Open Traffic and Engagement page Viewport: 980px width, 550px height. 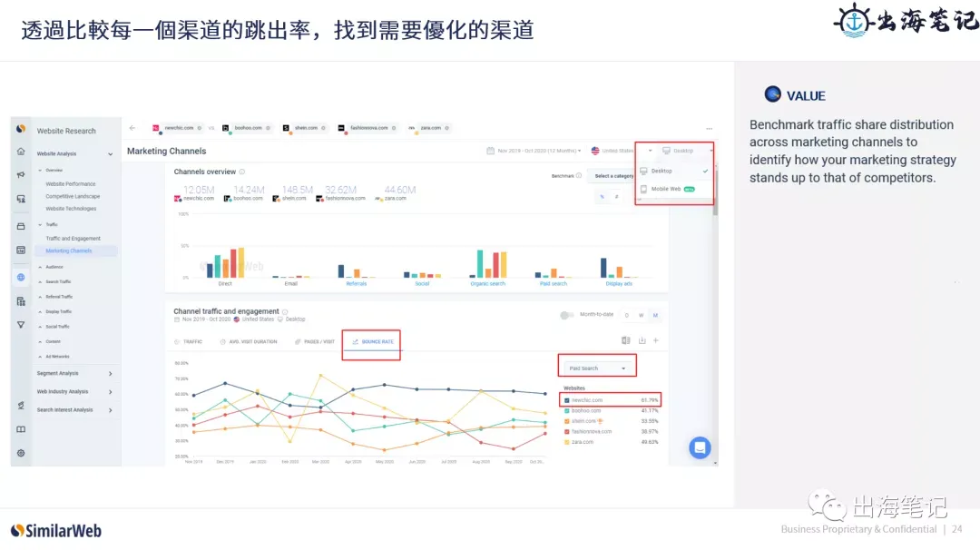(73, 238)
